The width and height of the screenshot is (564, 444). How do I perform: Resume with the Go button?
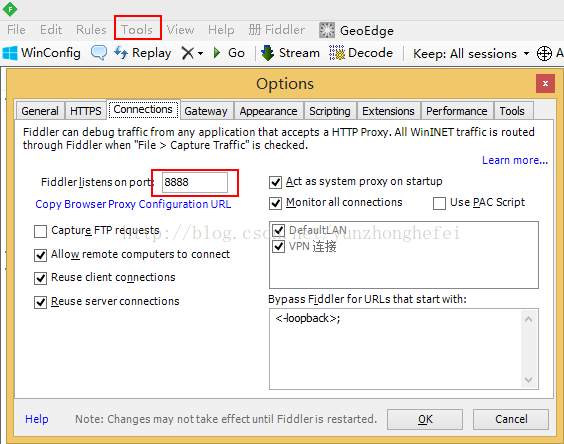pos(229,53)
